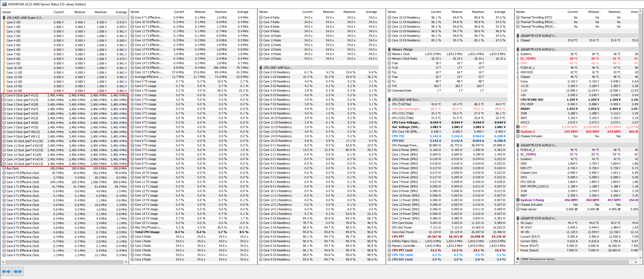
Task: Click the circle icon beside Total CPU Usage
Action: [132, 232]
